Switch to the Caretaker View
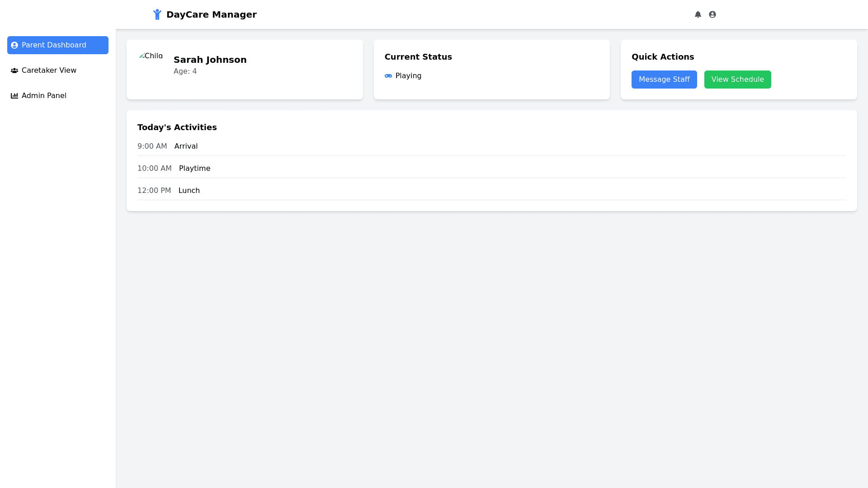This screenshot has height=488, width=868. (49, 70)
